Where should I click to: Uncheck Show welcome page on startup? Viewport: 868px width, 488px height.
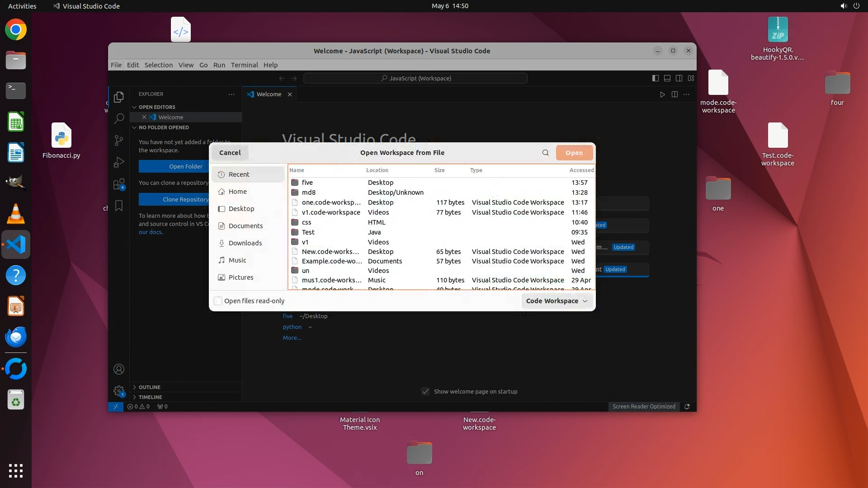(425, 392)
